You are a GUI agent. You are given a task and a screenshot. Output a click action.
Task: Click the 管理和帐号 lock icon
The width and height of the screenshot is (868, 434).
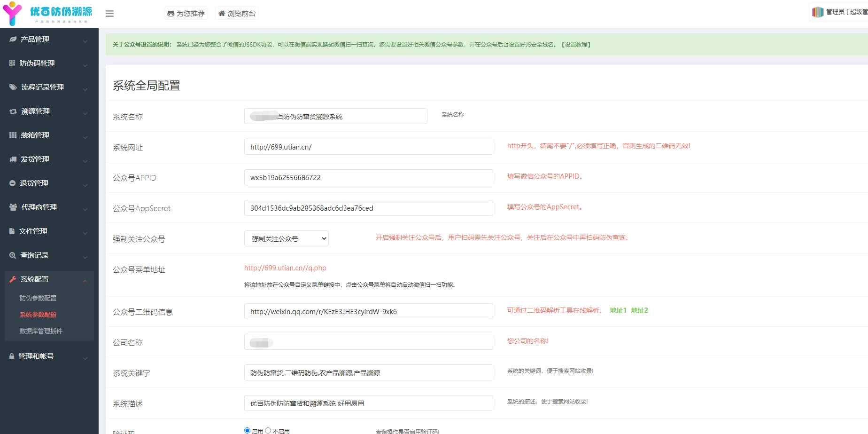(x=12, y=356)
